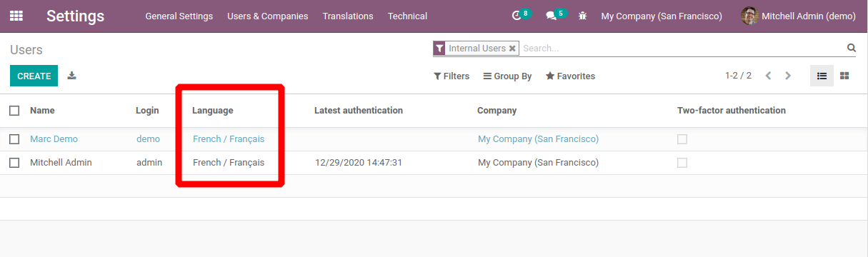Toggle two-factor checkbox for Mitchell Admin

tap(682, 163)
